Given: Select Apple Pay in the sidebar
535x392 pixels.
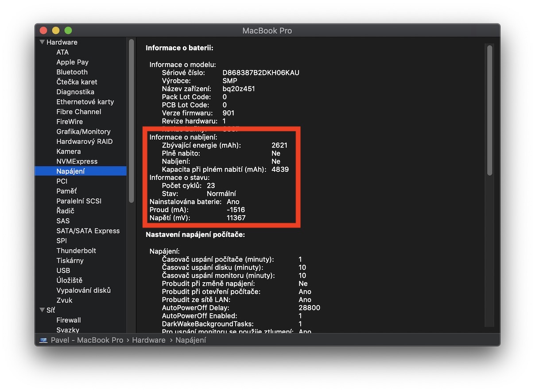Looking at the screenshot, I should pos(72,62).
